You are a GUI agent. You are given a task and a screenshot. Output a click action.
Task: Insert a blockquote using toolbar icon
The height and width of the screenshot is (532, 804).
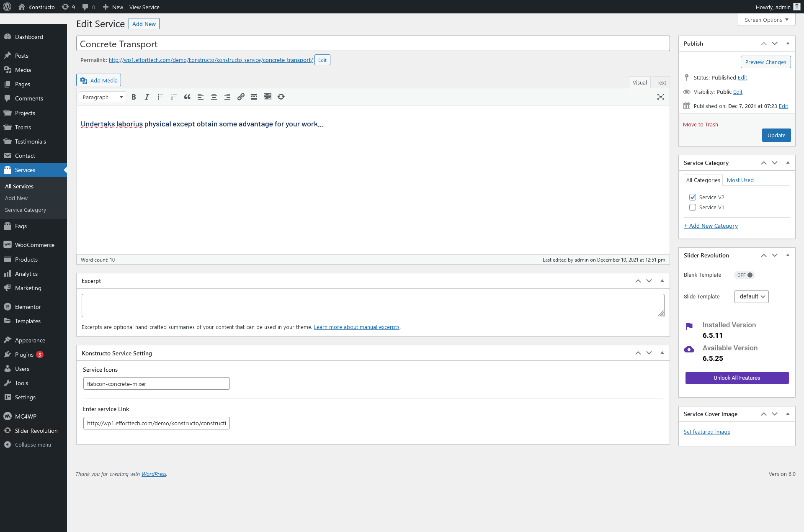pyautogui.click(x=187, y=97)
